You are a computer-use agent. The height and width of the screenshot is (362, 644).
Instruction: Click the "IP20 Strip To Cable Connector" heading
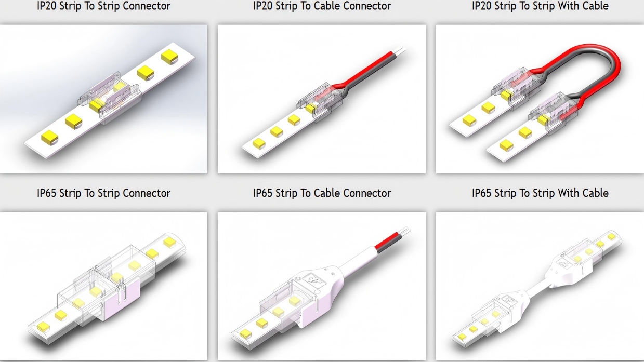322,6
